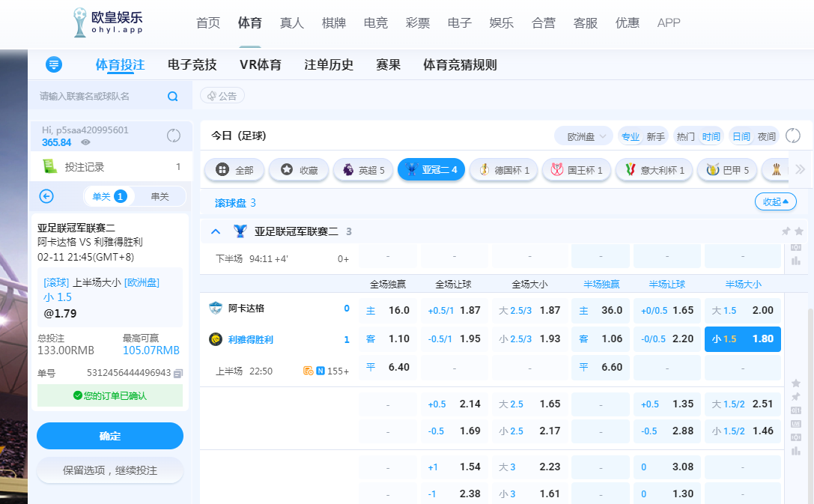
Task: Click the search magnifier icon
Action: 172,97
